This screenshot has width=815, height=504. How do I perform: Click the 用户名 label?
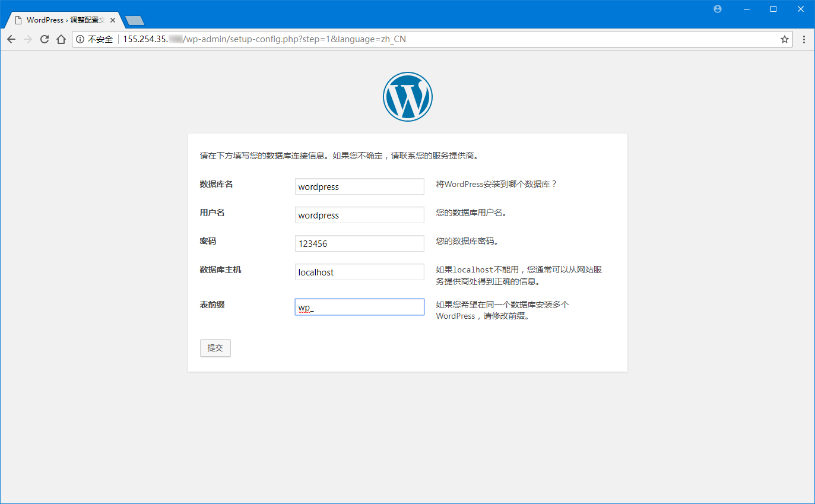click(213, 213)
